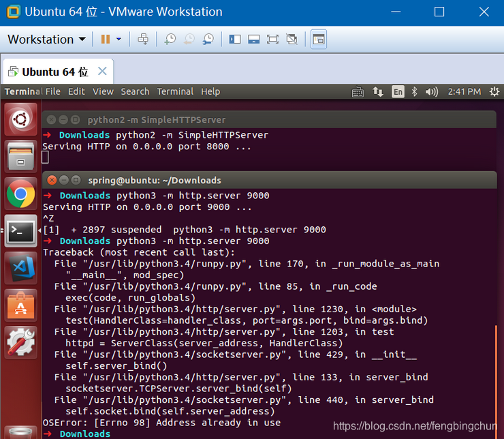Toggle the console view button
Image resolution: width=504 pixels, height=439 pixels.
319,40
